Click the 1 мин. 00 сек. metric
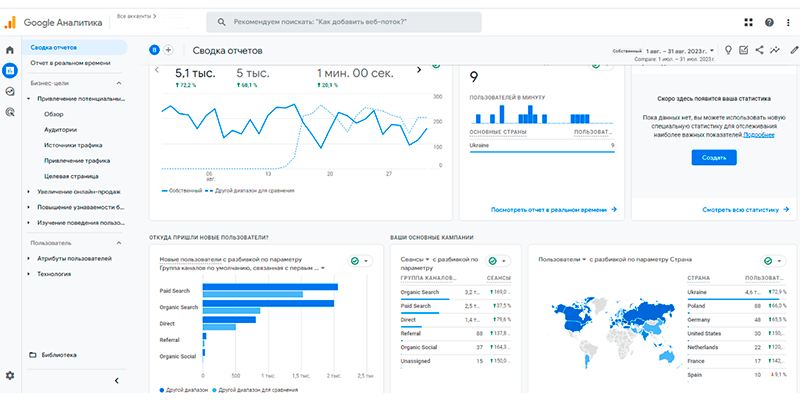Image resolution: width=800 pixels, height=400 pixels. click(355, 73)
